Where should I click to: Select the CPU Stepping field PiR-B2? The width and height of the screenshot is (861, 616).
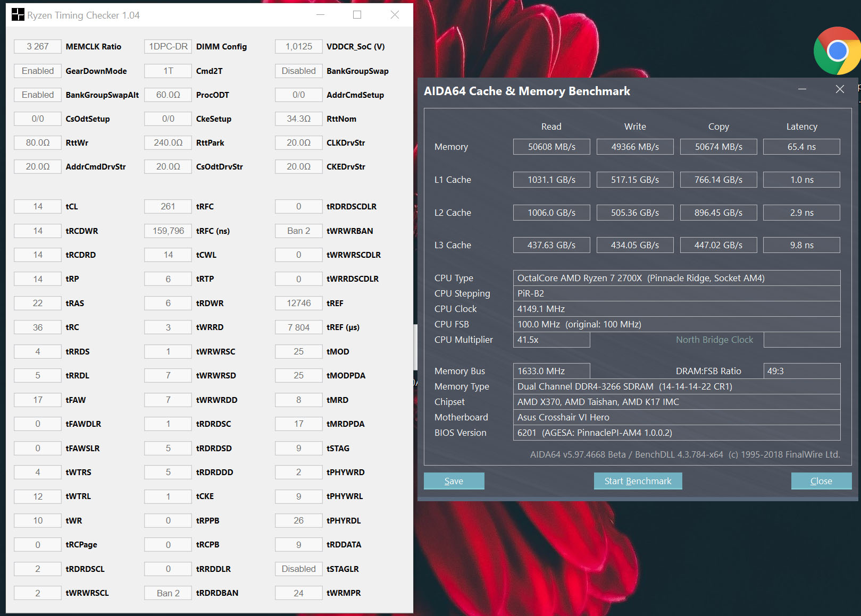tap(676, 293)
